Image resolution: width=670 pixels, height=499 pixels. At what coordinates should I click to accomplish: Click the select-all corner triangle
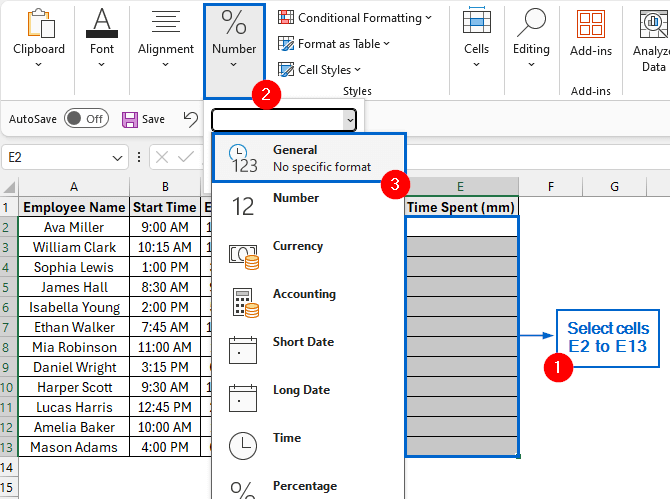pos(9,188)
